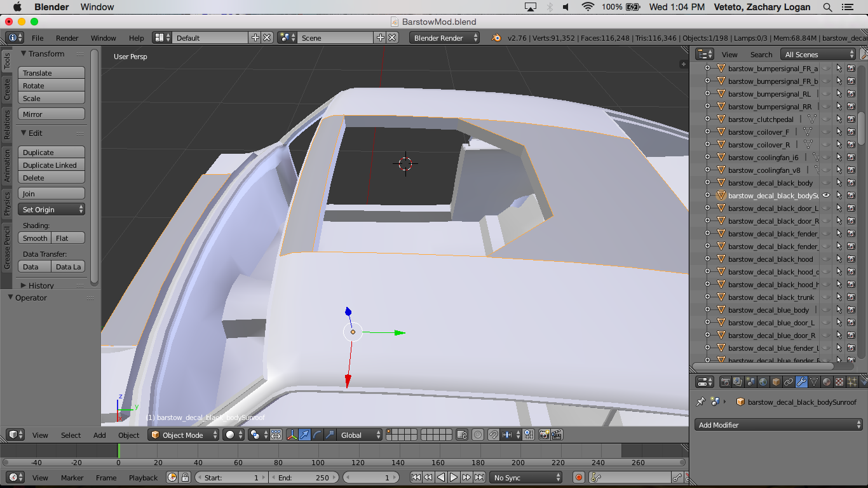The width and height of the screenshot is (868, 488).
Task: Open the Select menu in 3D view
Action: point(71,435)
